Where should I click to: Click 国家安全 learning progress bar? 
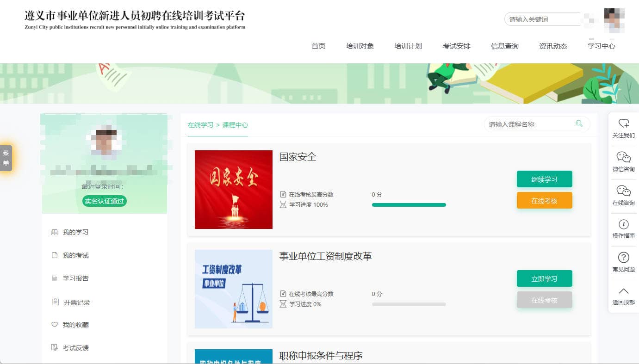click(409, 205)
